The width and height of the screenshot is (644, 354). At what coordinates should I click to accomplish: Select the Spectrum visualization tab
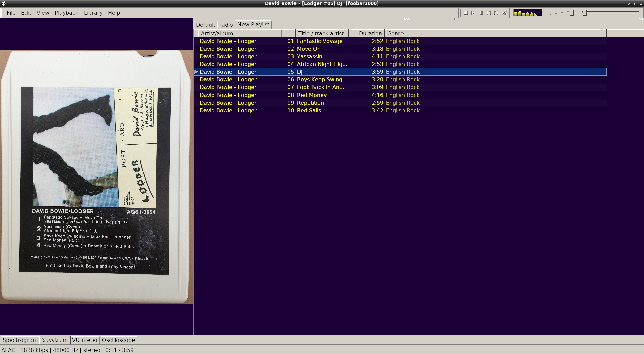[x=55, y=340]
